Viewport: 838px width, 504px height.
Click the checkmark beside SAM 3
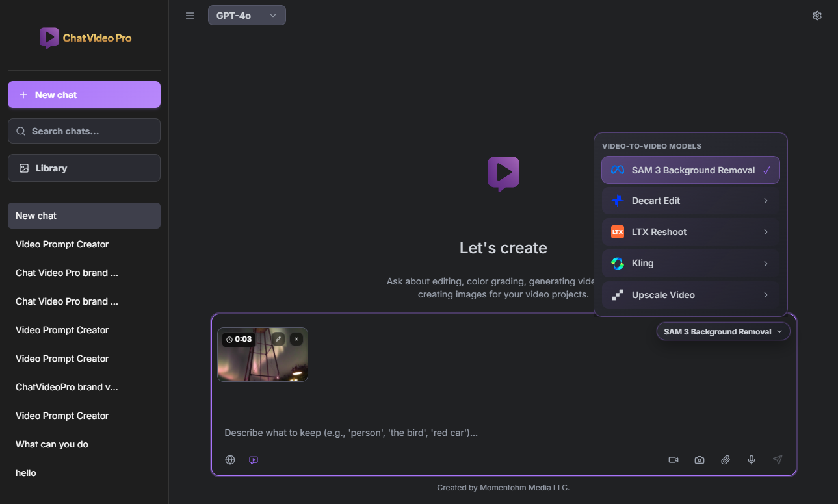(766, 170)
